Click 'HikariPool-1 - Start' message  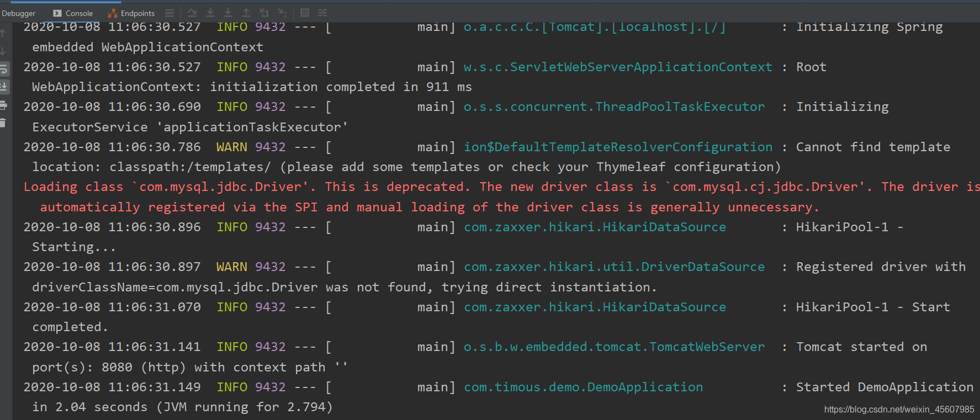pos(873,307)
